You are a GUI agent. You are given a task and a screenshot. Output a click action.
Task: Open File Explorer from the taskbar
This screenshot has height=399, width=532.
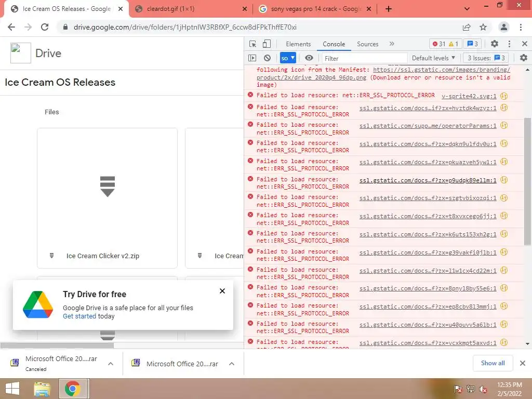42,389
